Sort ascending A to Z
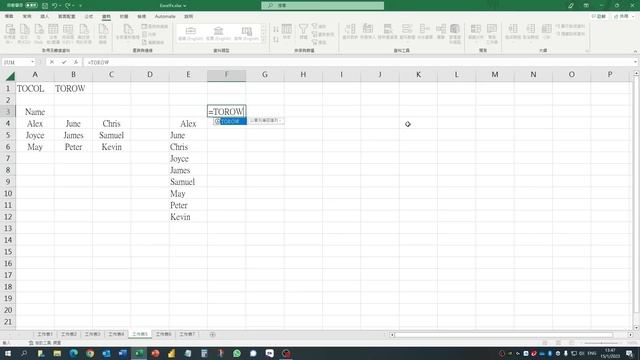Screen dimensions: 640x360 pos(276,29)
